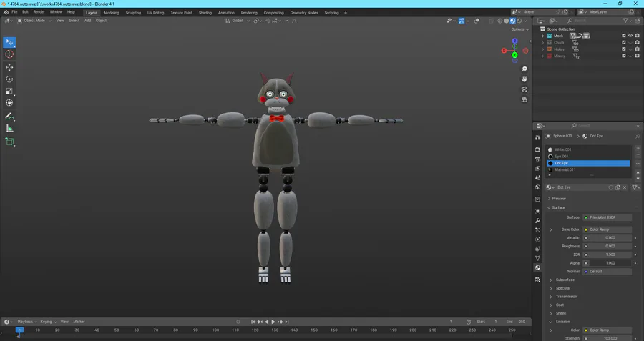Open the Render properties tab
This screenshot has height=341, width=644.
coord(537,149)
